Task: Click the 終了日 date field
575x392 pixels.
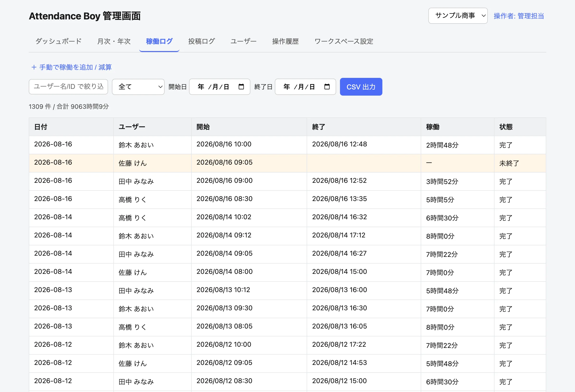Action: [305, 86]
